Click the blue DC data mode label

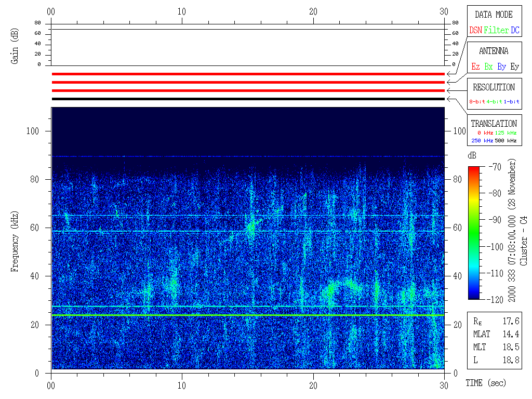515,30
